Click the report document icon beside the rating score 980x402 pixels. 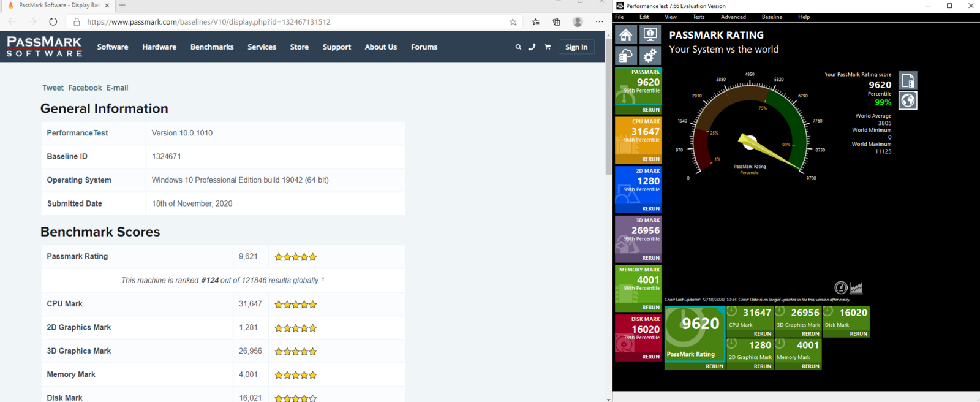(908, 80)
